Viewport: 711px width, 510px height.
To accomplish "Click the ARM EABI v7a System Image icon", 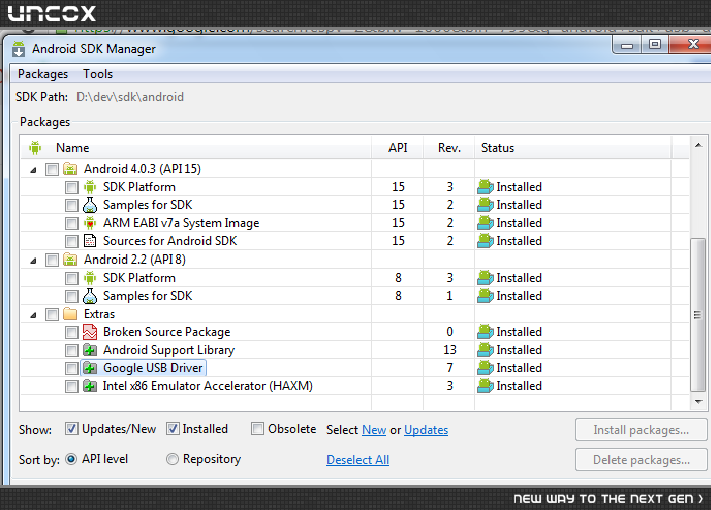I will pos(90,223).
